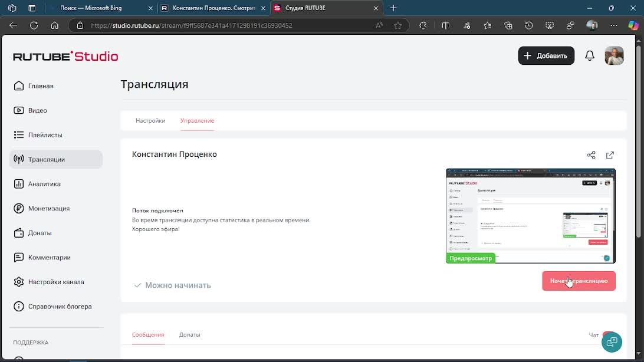Image resolution: width=644 pixels, height=362 pixels.
Task: Click the RUTUBE Studio logo
Action: (65, 56)
